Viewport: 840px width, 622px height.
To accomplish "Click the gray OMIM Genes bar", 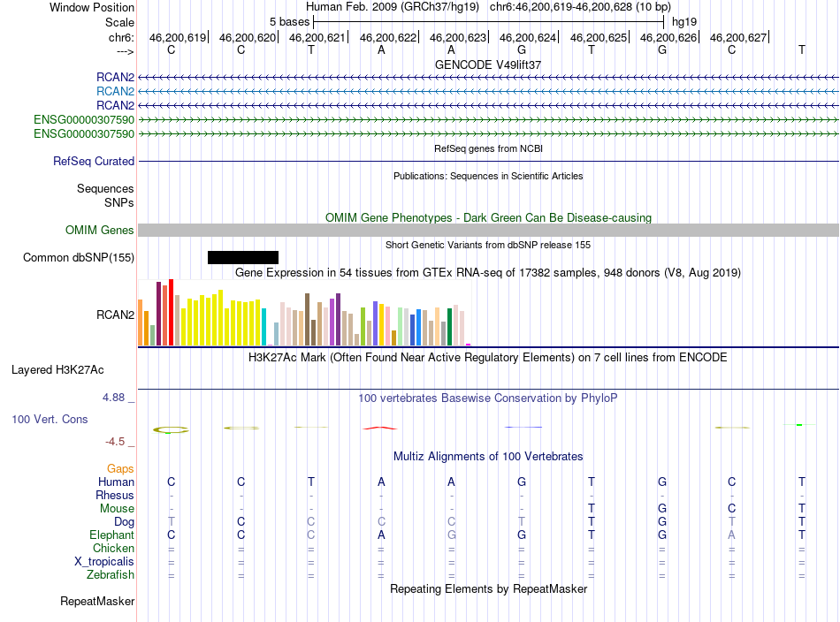I will tap(488, 231).
